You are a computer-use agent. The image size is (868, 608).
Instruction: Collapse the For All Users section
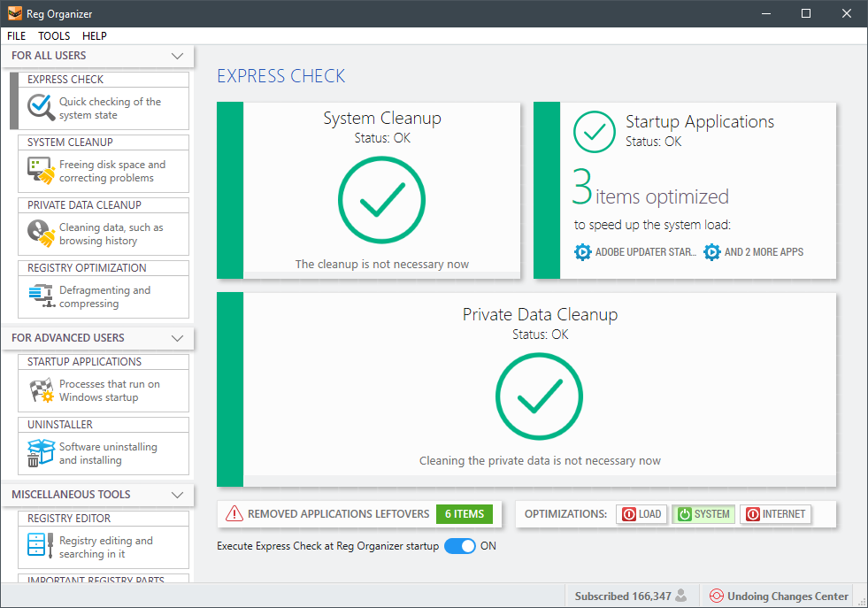click(177, 56)
